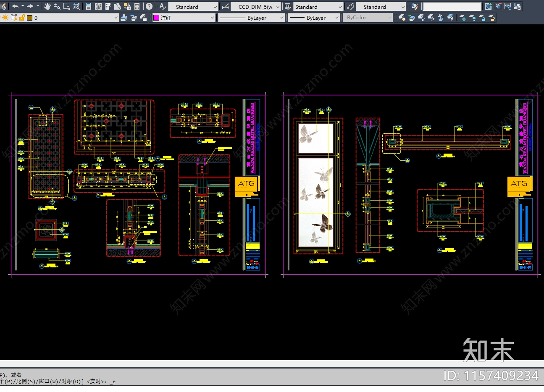
Task: Click Make Object's Layer Current icon
Action: point(124,18)
